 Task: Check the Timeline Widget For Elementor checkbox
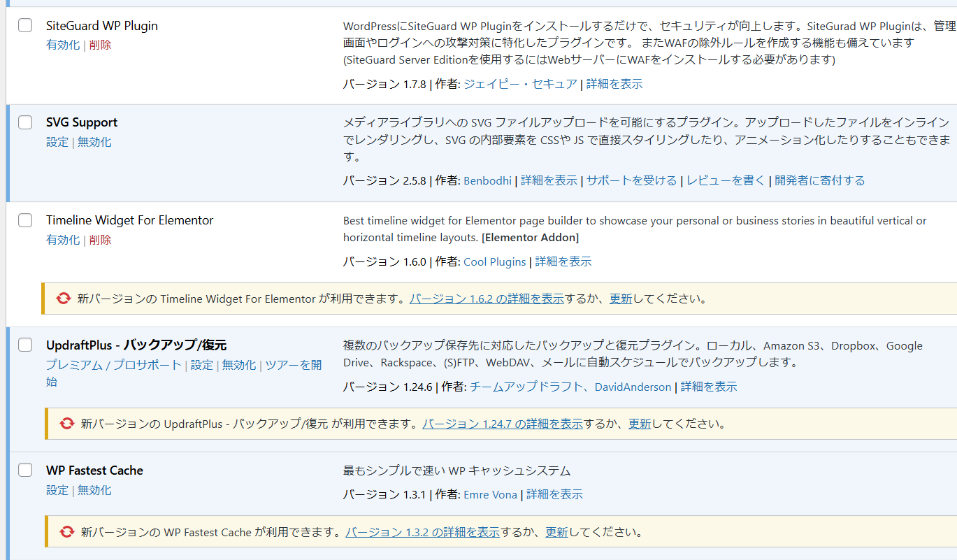point(25,220)
